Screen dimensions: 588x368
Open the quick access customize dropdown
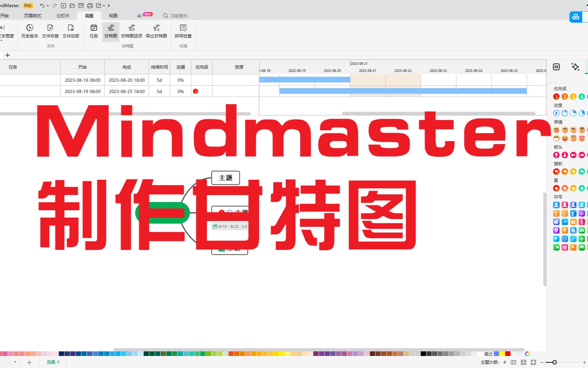(x=109, y=6)
